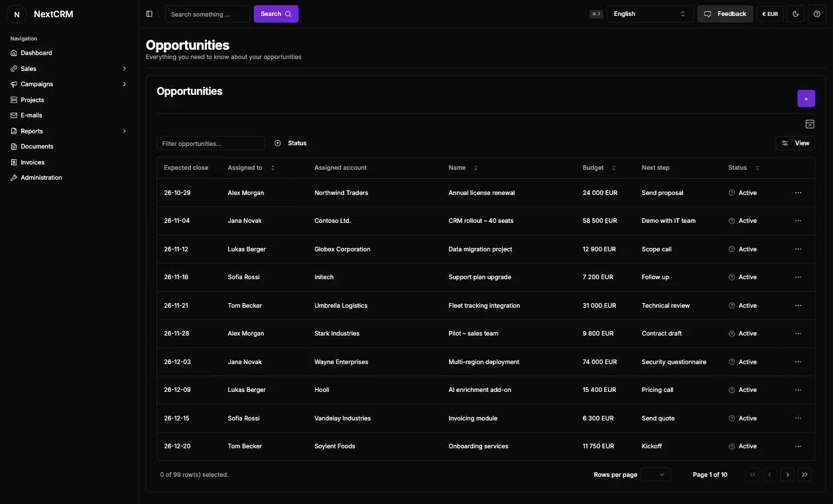This screenshot has height=504, width=833.
Task: Open row actions for Annual license renewal
Action: (x=798, y=193)
